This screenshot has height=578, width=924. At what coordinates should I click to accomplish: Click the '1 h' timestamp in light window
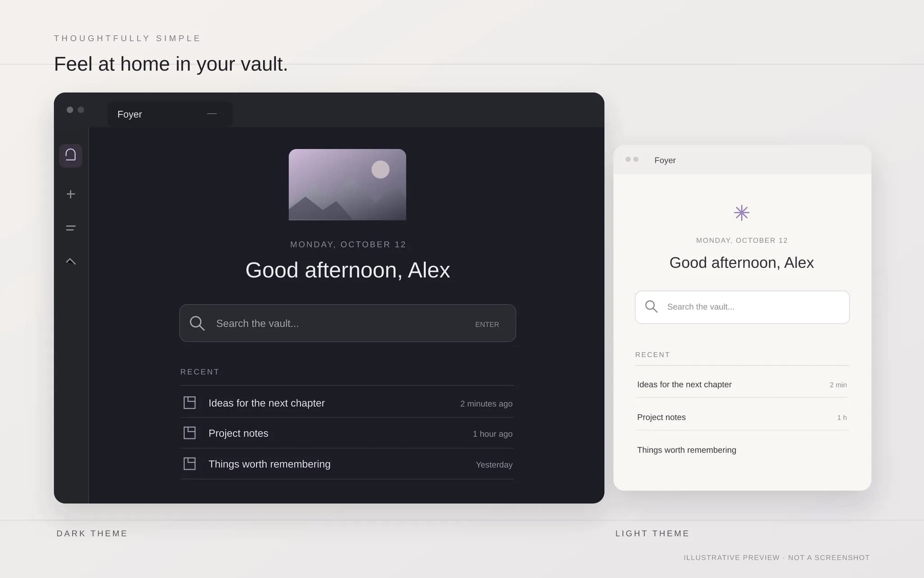coord(842,418)
